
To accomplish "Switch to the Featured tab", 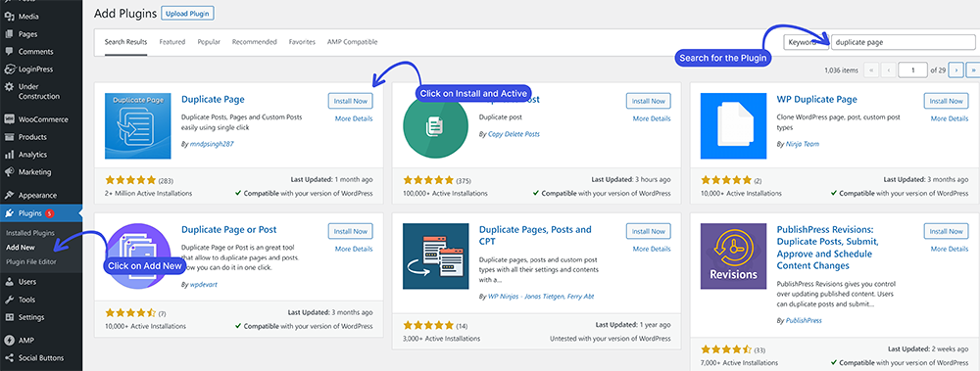I will pos(171,42).
